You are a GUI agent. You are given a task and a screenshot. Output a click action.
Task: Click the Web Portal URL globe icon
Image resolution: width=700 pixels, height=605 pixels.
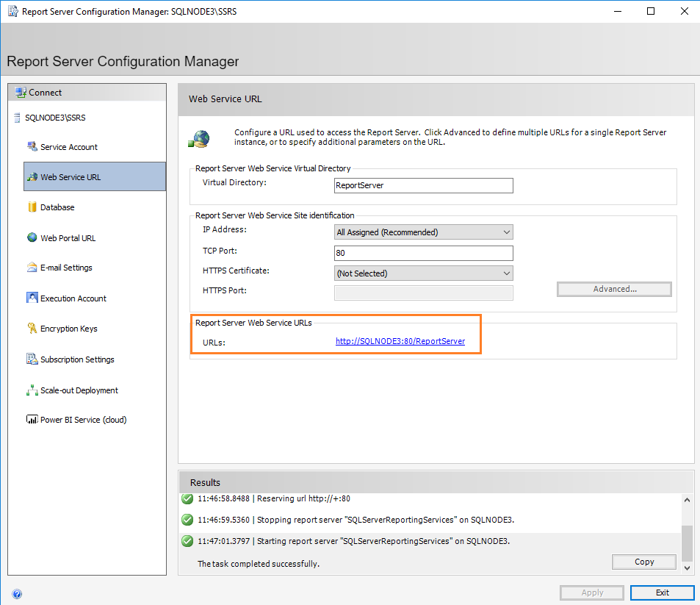tap(32, 237)
